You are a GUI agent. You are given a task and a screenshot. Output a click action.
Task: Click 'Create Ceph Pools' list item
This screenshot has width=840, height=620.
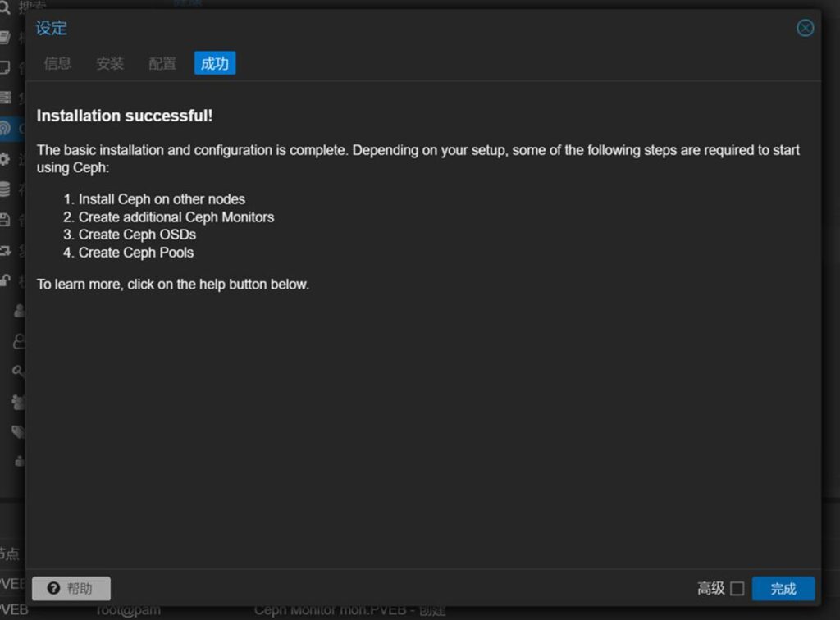tap(136, 252)
